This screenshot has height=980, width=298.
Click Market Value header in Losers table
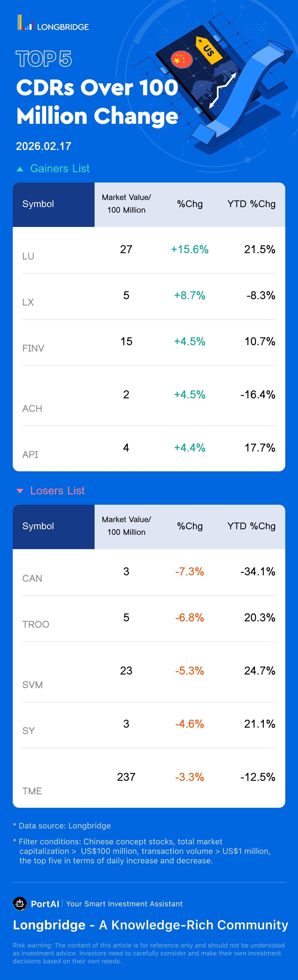126,526
